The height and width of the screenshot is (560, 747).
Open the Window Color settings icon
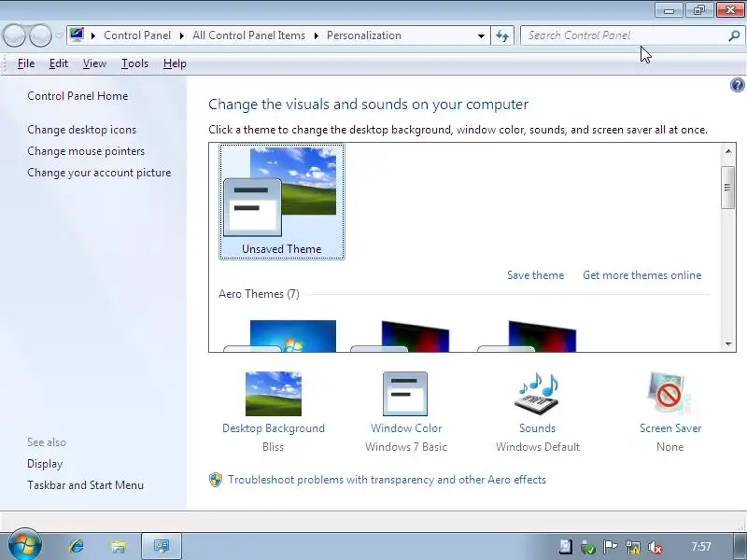click(x=405, y=393)
